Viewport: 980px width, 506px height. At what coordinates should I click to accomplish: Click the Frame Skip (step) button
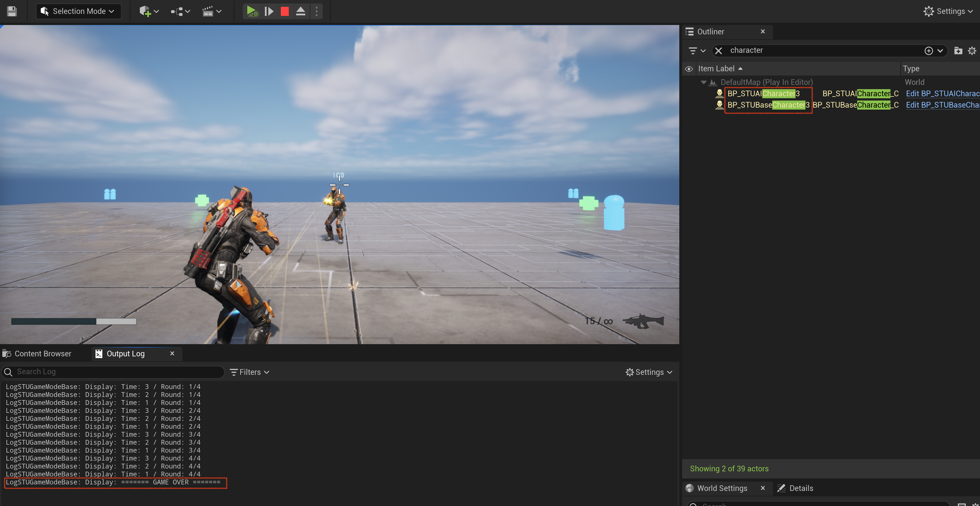(x=269, y=11)
